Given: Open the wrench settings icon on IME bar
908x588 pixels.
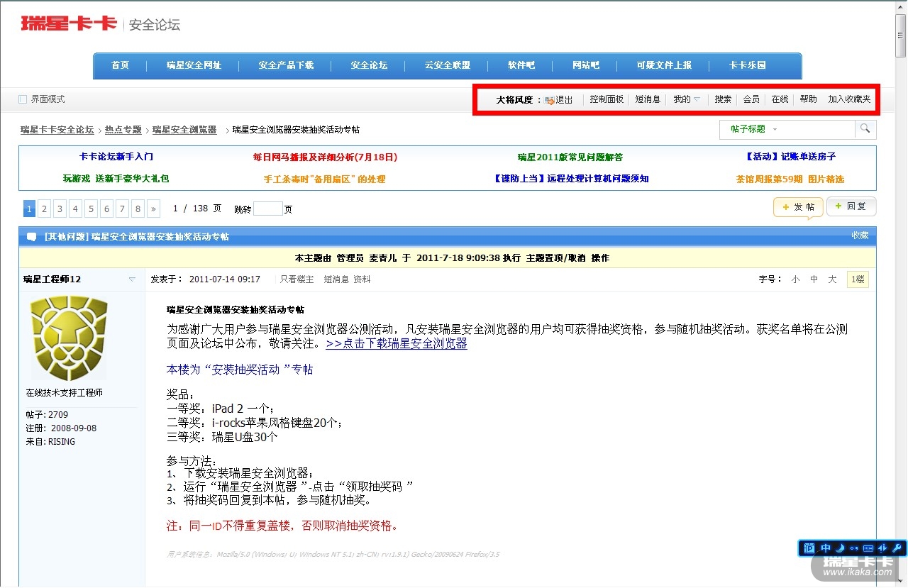Looking at the screenshot, I should click(x=897, y=548).
